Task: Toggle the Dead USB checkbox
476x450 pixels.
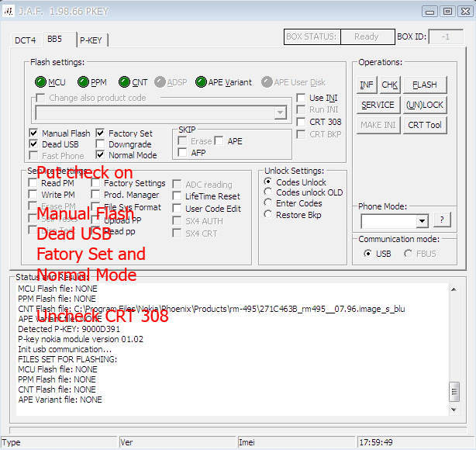Action: coord(33,144)
